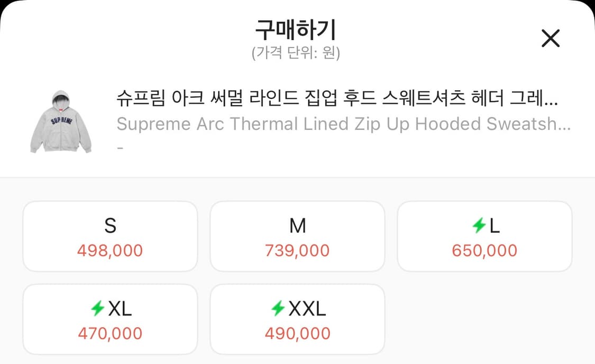This screenshot has height=364, width=595.
Task: Tap the 490,000 price
Action: (297, 333)
